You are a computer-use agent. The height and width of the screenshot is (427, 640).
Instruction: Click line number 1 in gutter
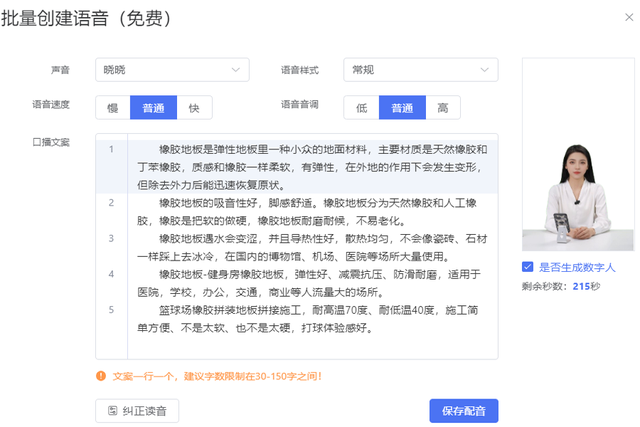[111, 149]
